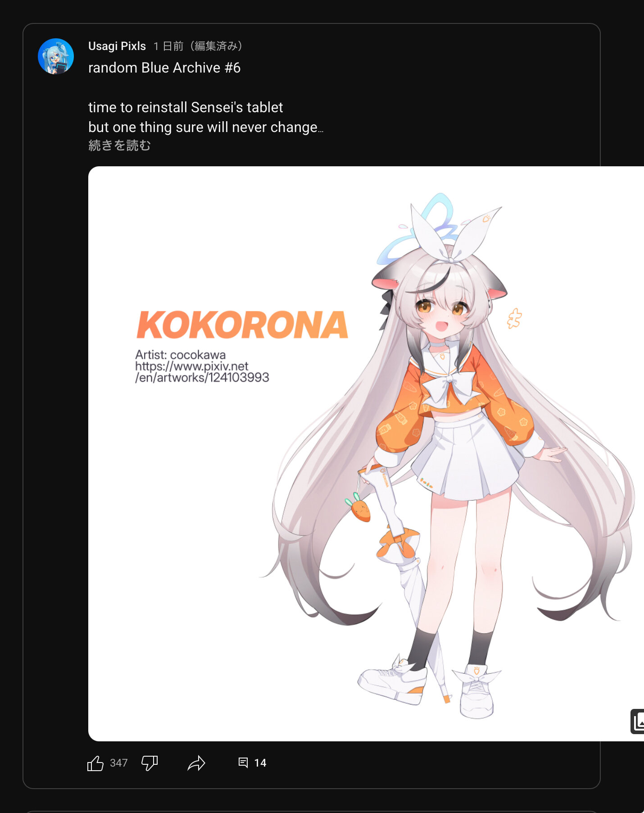
Task: Open Usagi Pixls channel avatar
Action: 56,56
